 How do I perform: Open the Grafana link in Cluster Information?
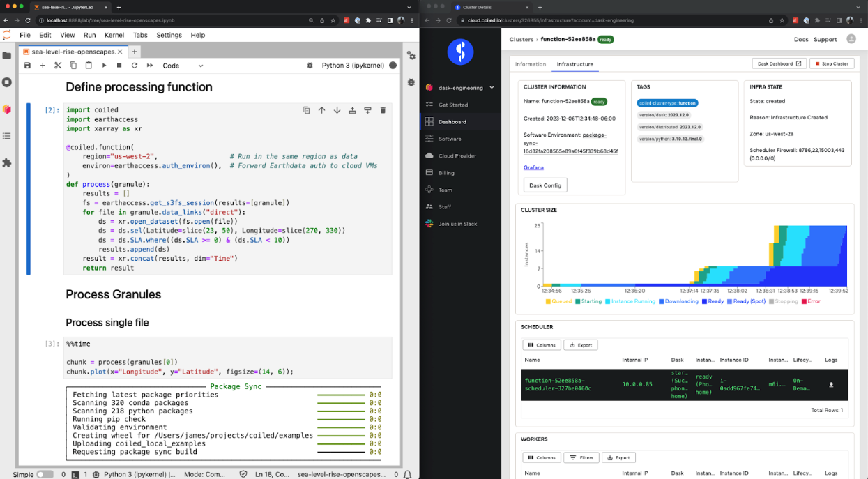tap(533, 167)
